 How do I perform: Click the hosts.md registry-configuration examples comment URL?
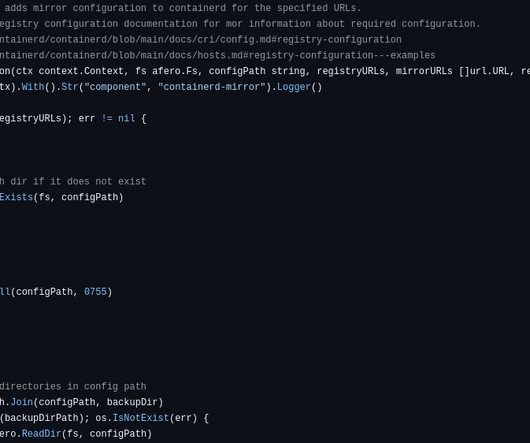point(218,55)
